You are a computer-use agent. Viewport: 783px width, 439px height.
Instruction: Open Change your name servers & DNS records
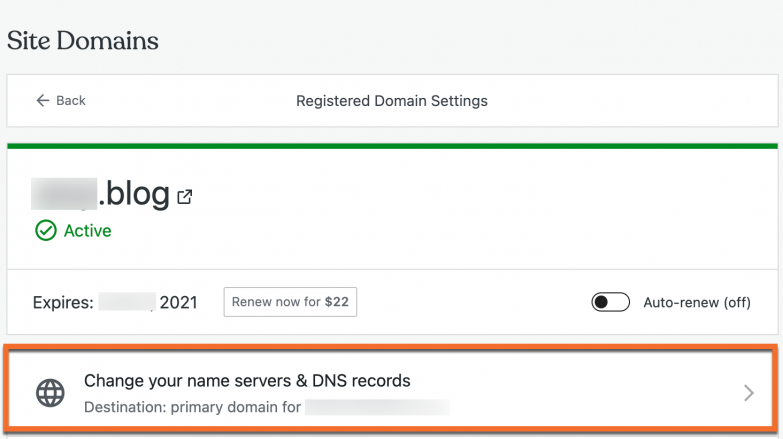point(247,381)
